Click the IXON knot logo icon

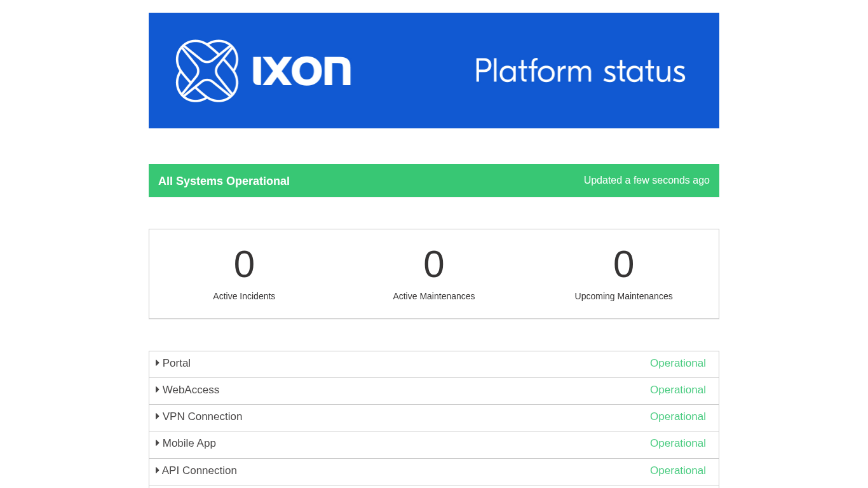pyautogui.click(x=207, y=71)
